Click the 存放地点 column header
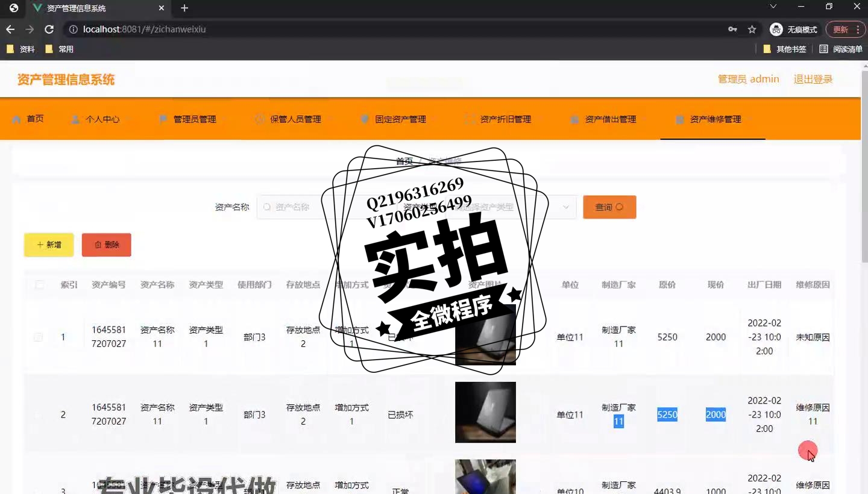The width and height of the screenshot is (868, 494). [303, 284]
